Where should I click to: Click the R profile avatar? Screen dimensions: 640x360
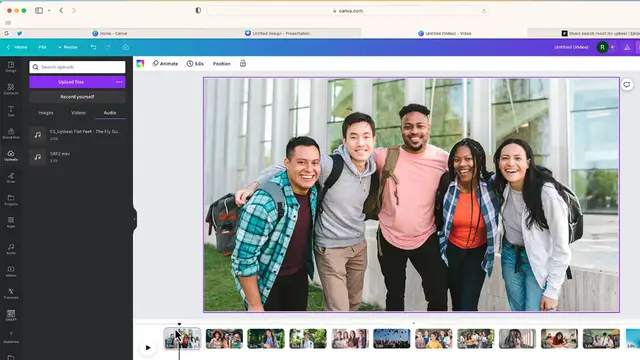pos(602,47)
